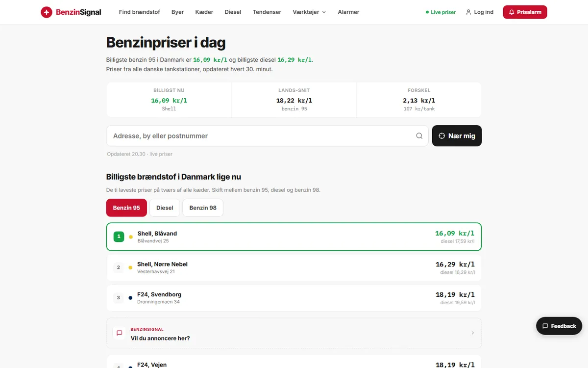Click the address Dronningemaen 34
This screenshot has width=588, height=368.
coord(158,302)
